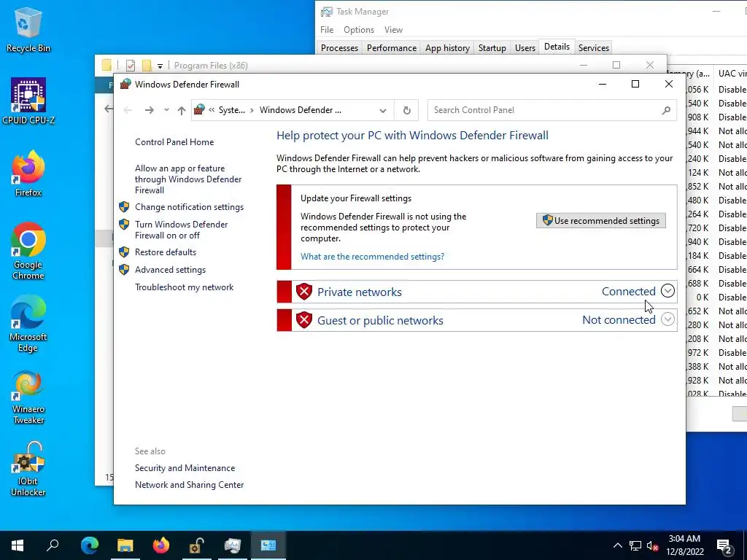The width and height of the screenshot is (747, 560).
Task: Click the Guest or public networks heading
Action: pyautogui.click(x=380, y=321)
